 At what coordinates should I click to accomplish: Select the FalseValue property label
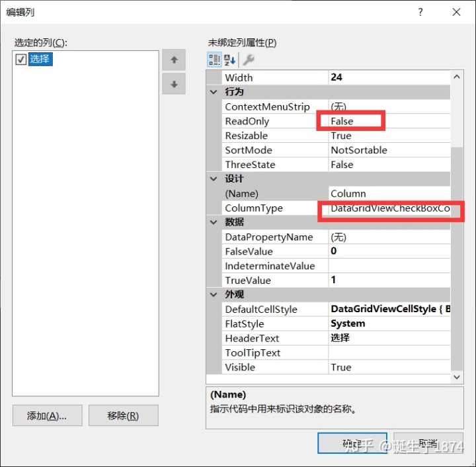pyautogui.click(x=249, y=251)
